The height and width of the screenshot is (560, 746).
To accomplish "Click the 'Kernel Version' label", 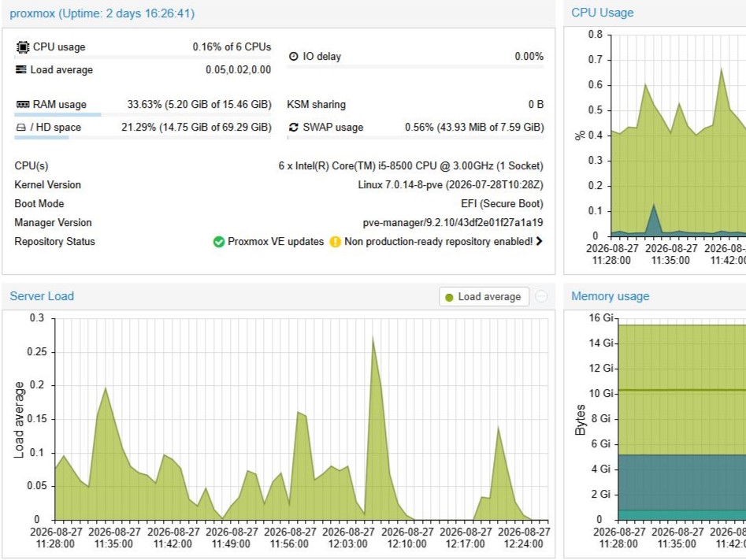I will tap(47, 184).
